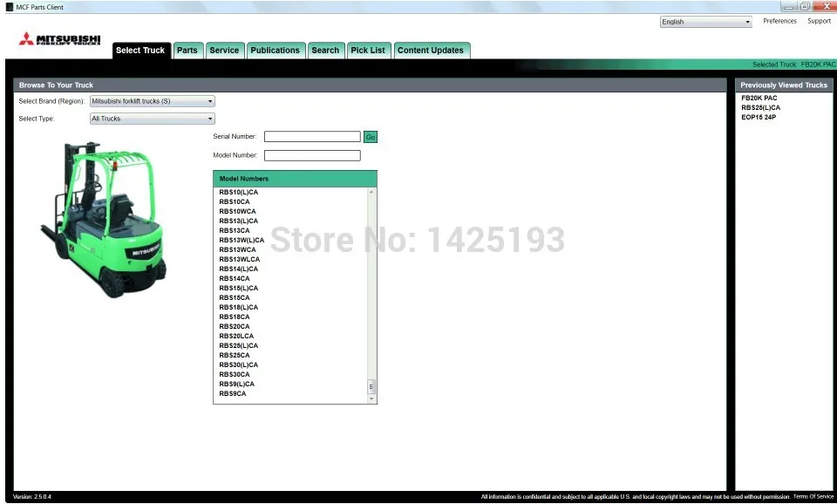Select model RBS10(L)CA in the list

[x=239, y=192]
